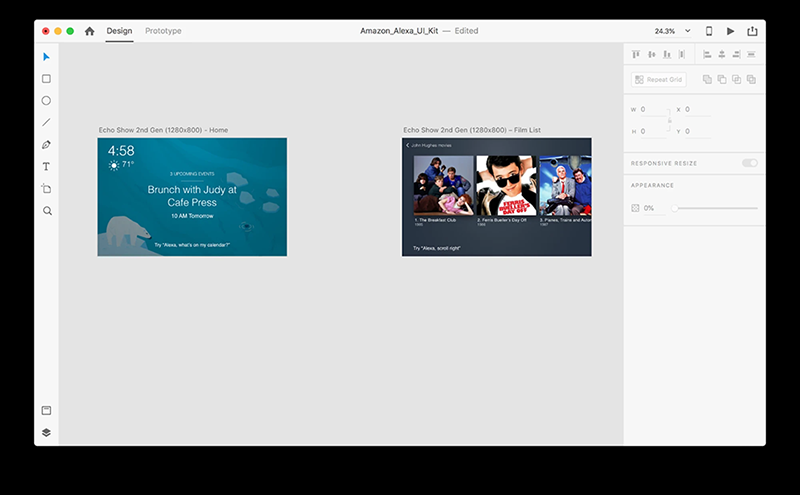This screenshot has width=800, height=495.
Task: Click the Ferris Bueller's Day Off poster
Action: (506, 185)
